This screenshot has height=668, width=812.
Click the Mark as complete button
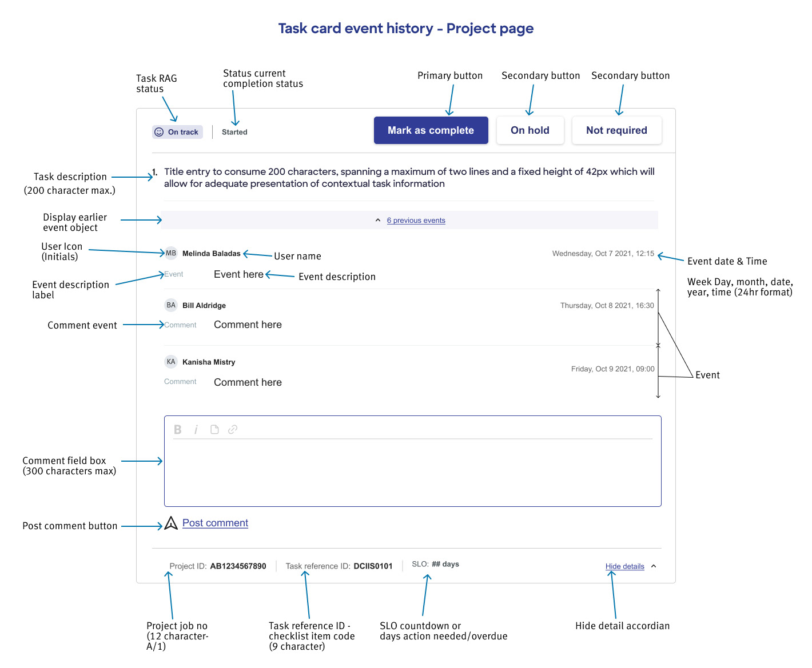click(431, 130)
